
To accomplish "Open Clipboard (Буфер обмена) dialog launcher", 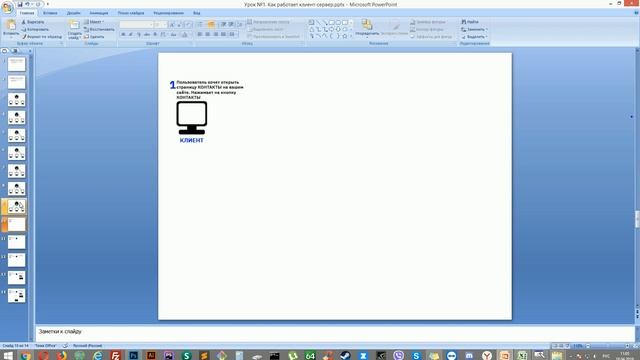I will tap(62, 43).
